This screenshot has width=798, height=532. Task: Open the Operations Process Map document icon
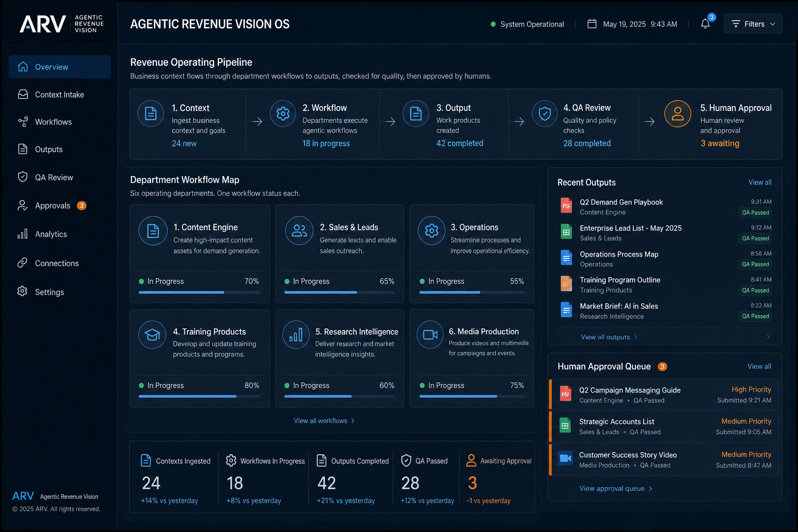566,258
